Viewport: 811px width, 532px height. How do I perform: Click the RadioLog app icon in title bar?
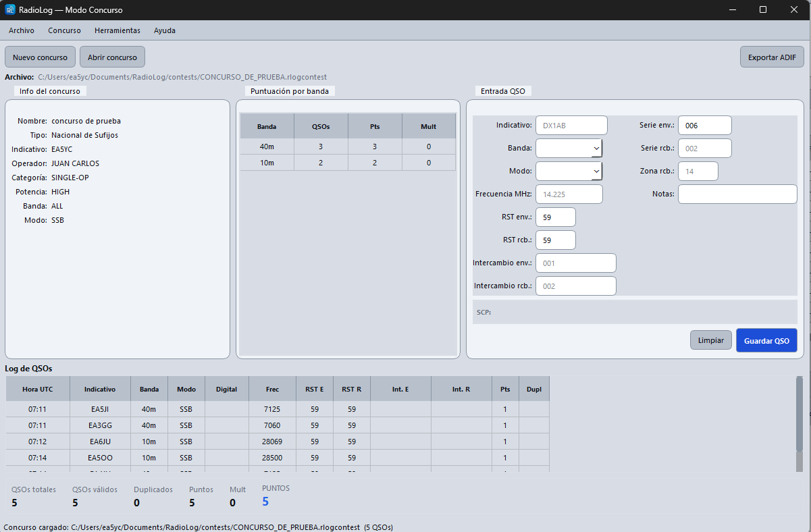(10, 10)
